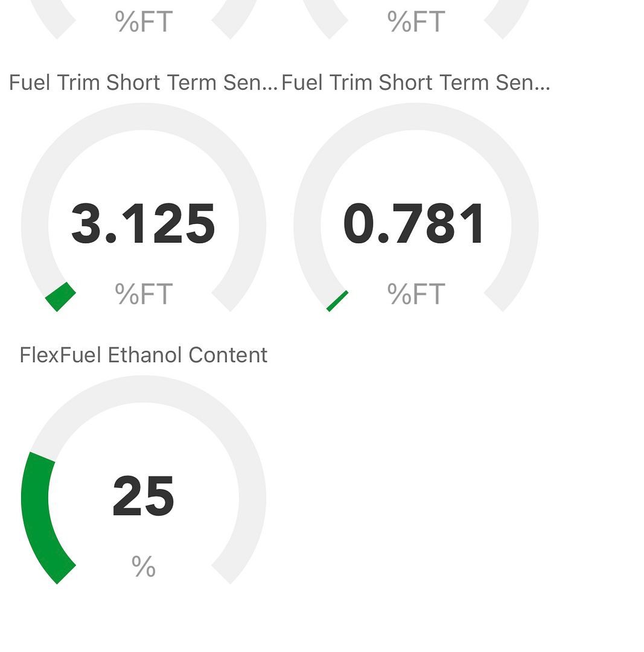
Task: Select the left Fuel Trim Short Term label
Action: point(143,82)
